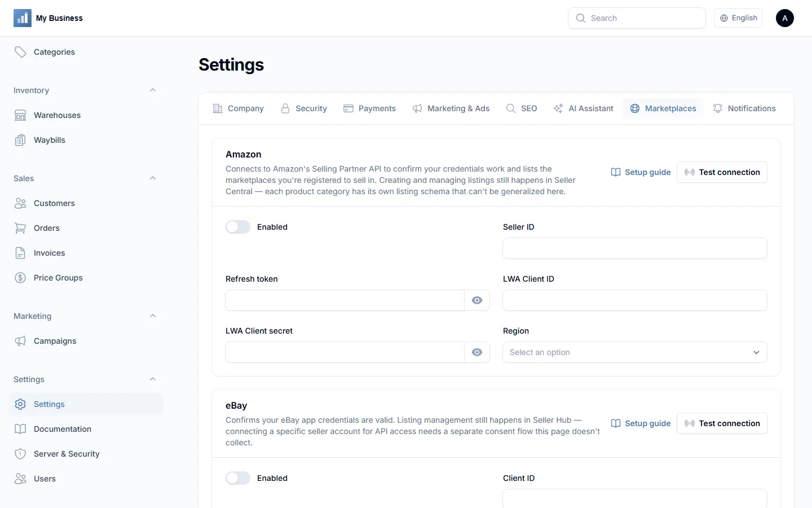This screenshot has height=508, width=812.
Task: Click the Customers people icon
Action: pyautogui.click(x=20, y=203)
